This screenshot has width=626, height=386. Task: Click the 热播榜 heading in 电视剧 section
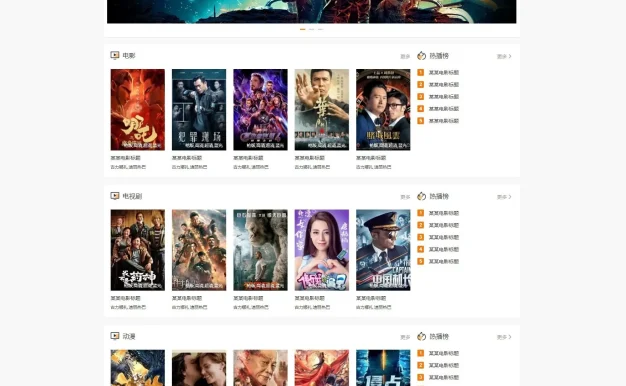tap(439, 196)
